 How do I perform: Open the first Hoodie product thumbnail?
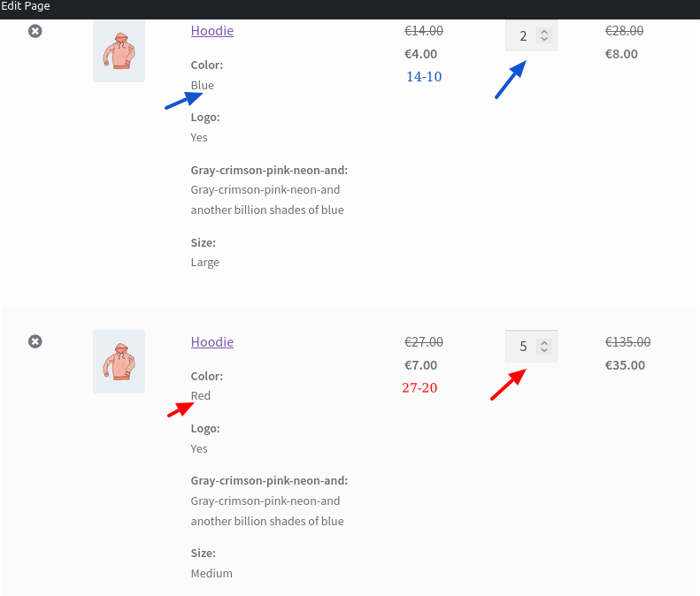pyautogui.click(x=119, y=50)
